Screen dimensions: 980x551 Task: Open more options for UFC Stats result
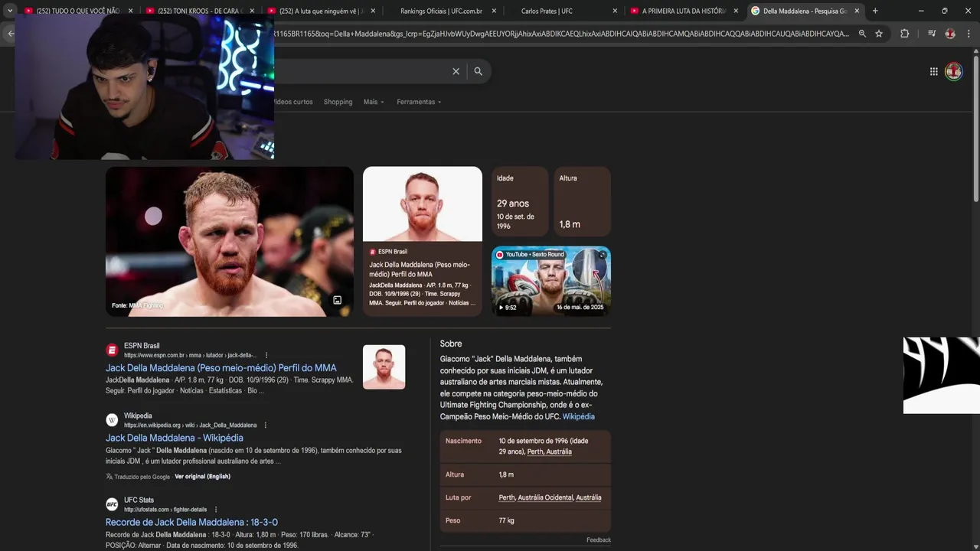pyautogui.click(x=216, y=510)
